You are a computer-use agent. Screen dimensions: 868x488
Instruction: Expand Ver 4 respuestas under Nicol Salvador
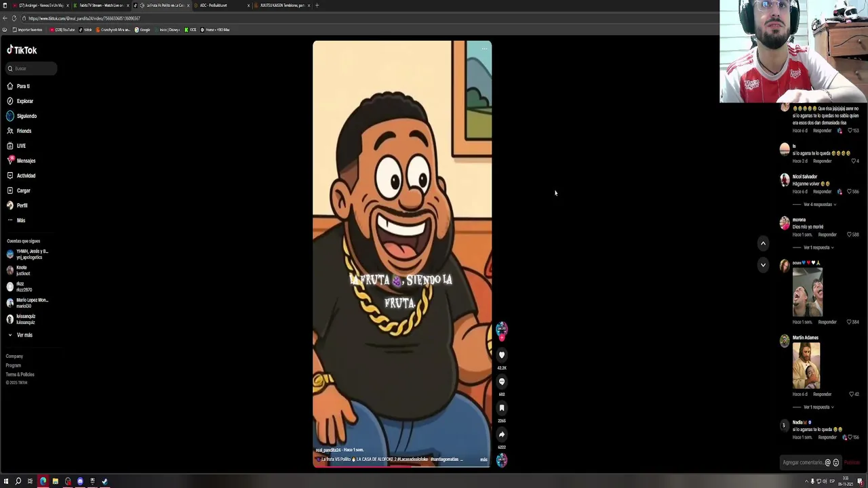tap(819, 205)
